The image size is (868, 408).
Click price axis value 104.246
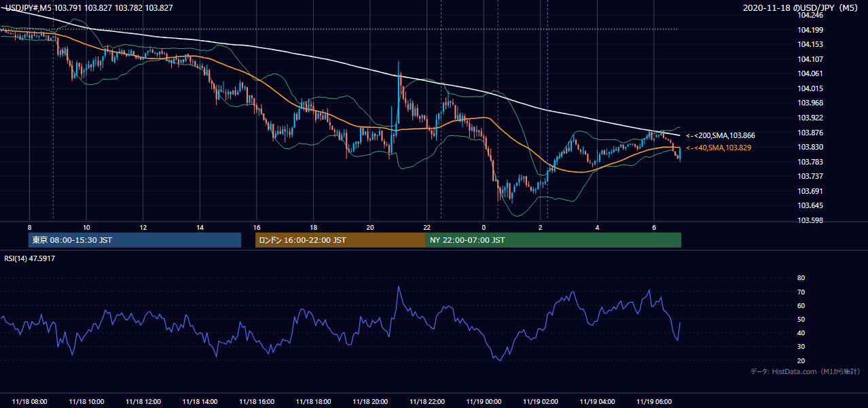coord(810,15)
